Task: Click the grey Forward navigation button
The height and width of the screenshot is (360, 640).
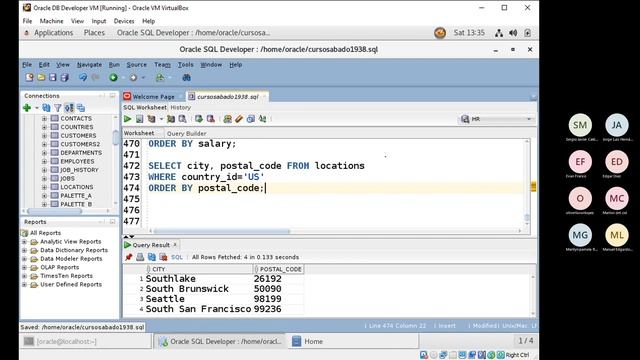Action: (x=133, y=78)
